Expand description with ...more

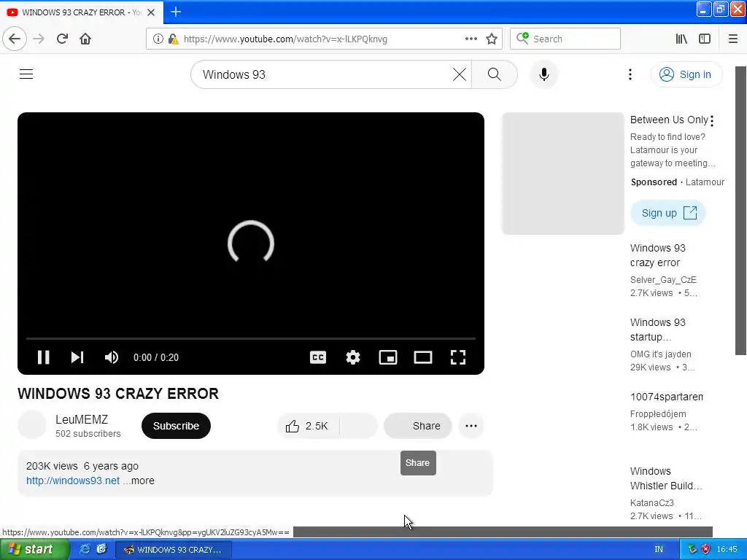coord(139,481)
